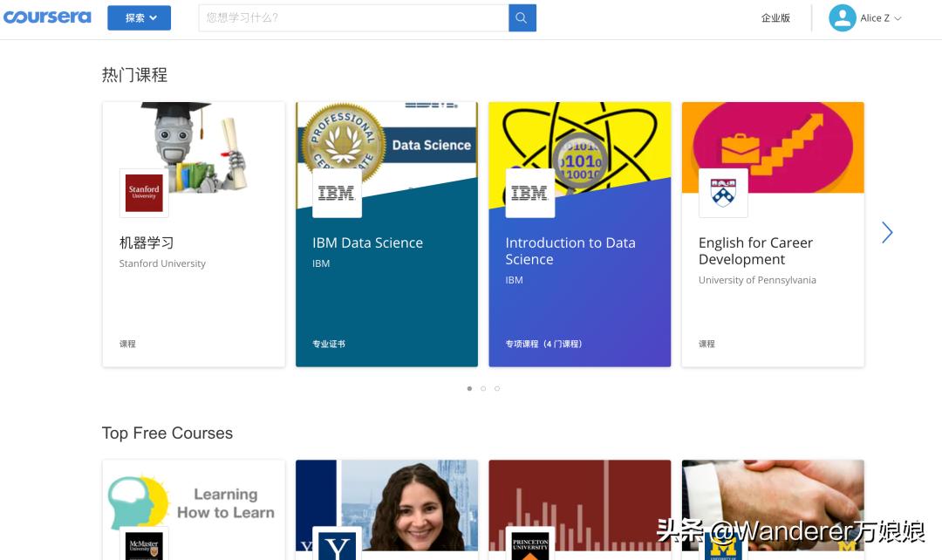The height and width of the screenshot is (560, 942).
Task: Open English for Career Development course
Action: 755,251
